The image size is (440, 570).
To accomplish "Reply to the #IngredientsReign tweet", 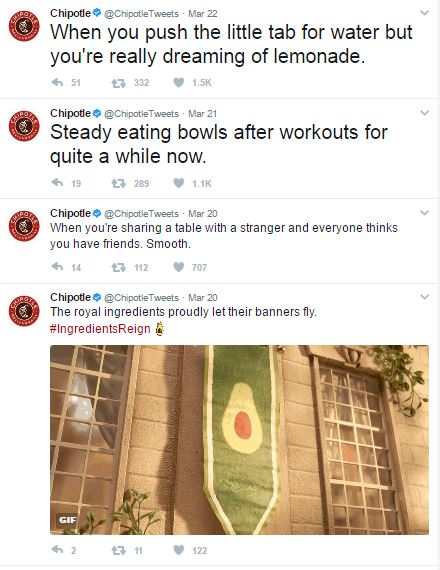I will pos(57,549).
